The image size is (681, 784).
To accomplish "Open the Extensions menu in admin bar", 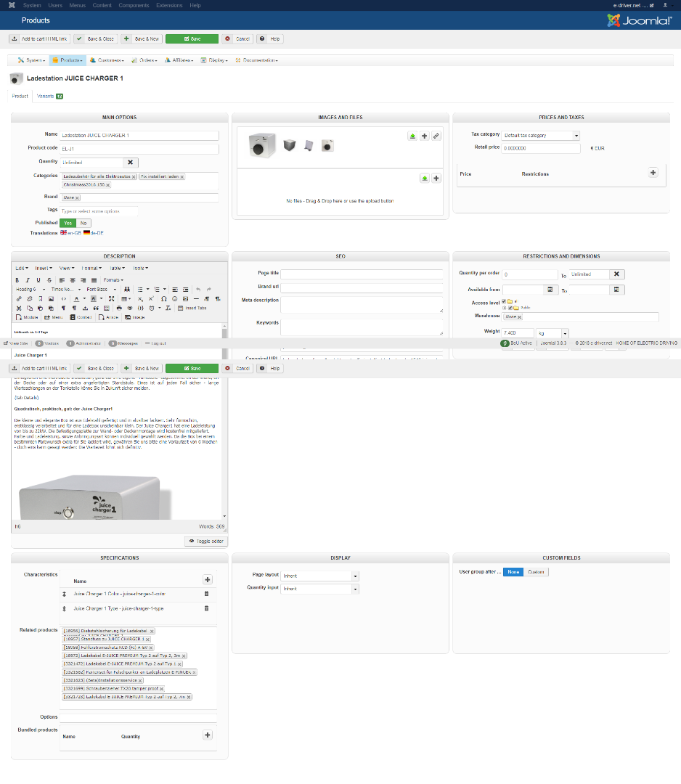I will pos(169,6).
